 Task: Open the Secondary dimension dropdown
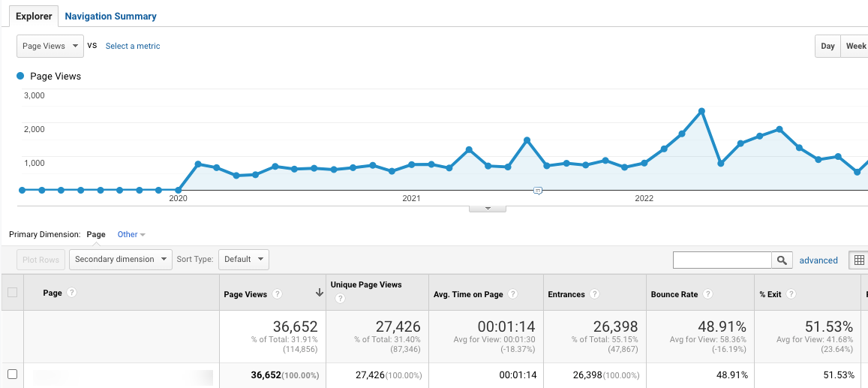pyautogui.click(x=121, y=259)
